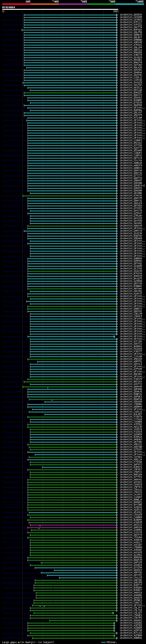Click the =50char. scale legend
146x644 pixels.
(x=109, y=642)
